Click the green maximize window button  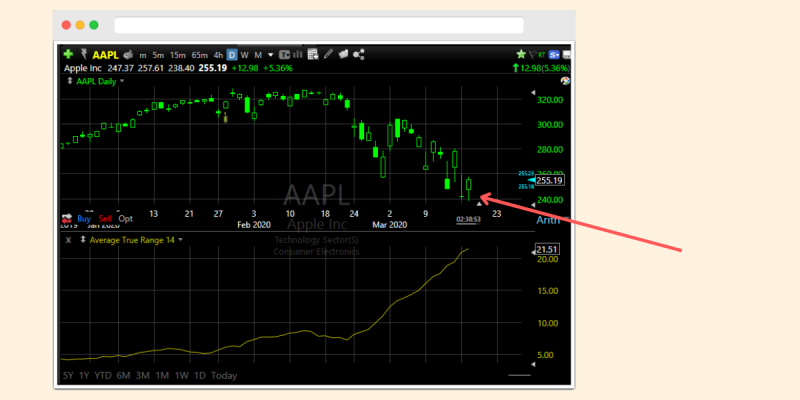tap(94, 25)
